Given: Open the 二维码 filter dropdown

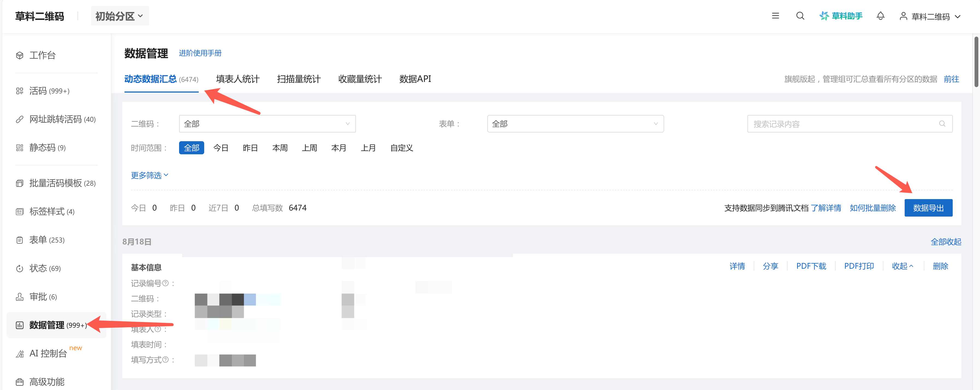Looking at the screenshot, I should coord(267,124).
